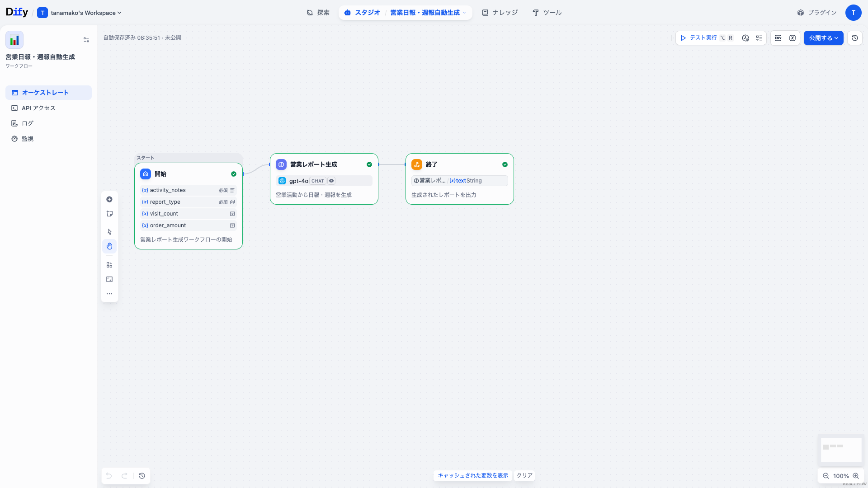868x488 pixels.
Task: Toggle the visibility eye on gpt-4o model
Action: pyautogui.click(x=331, y=181)
